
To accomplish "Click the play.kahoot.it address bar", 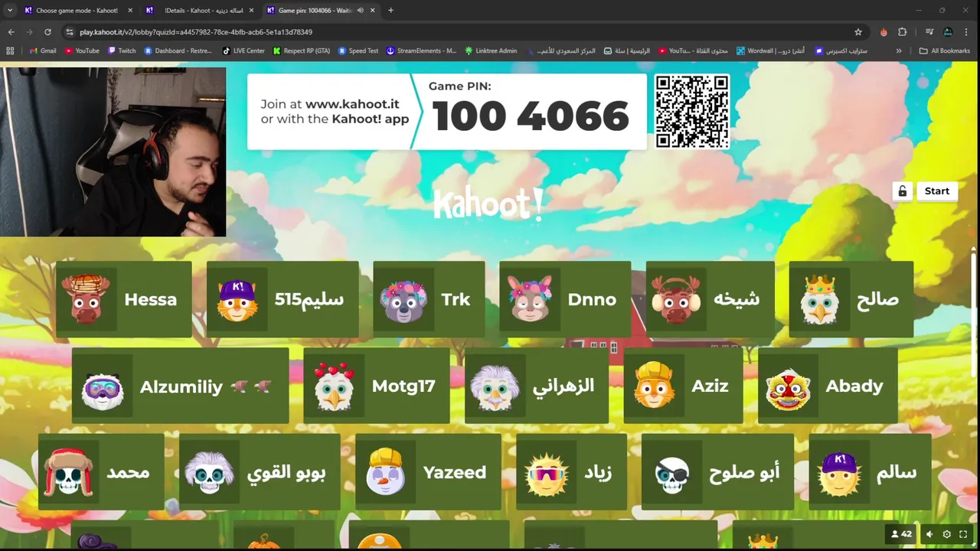I will point(459,32).
